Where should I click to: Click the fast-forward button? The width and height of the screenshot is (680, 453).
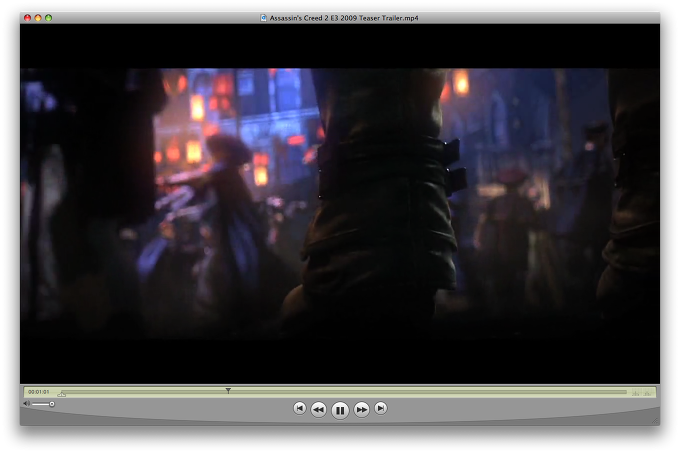(x=361, y=409)
